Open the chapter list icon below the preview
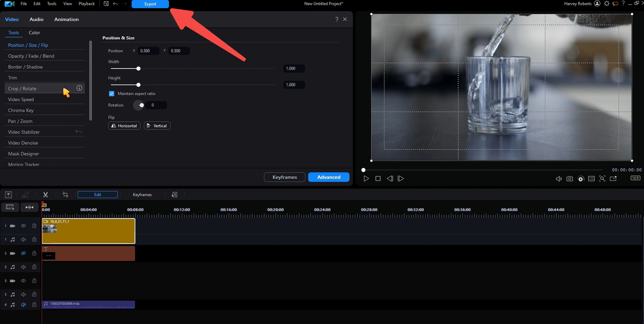 (591, 178)
